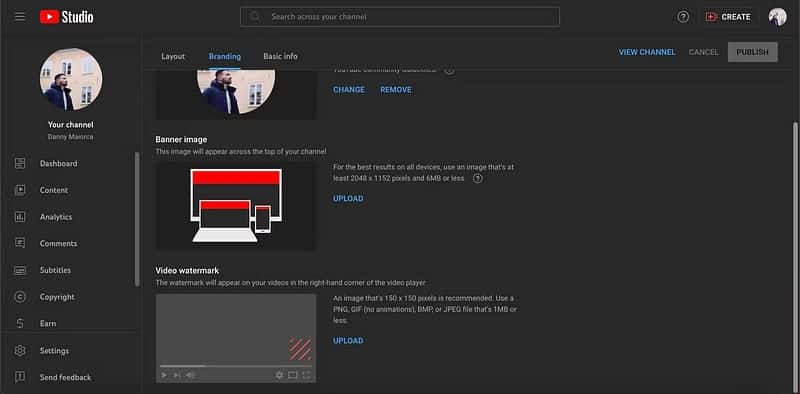The width and height of the screenshot is (800, 394).
Task: Click the theater mode icon in preview
Action: (292, 375)
